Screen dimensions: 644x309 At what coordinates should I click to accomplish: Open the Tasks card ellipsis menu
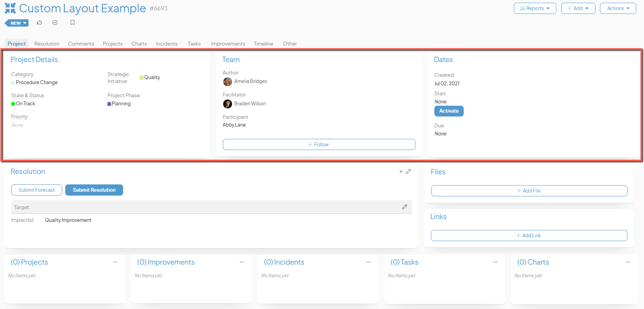(x=495, y=262)
